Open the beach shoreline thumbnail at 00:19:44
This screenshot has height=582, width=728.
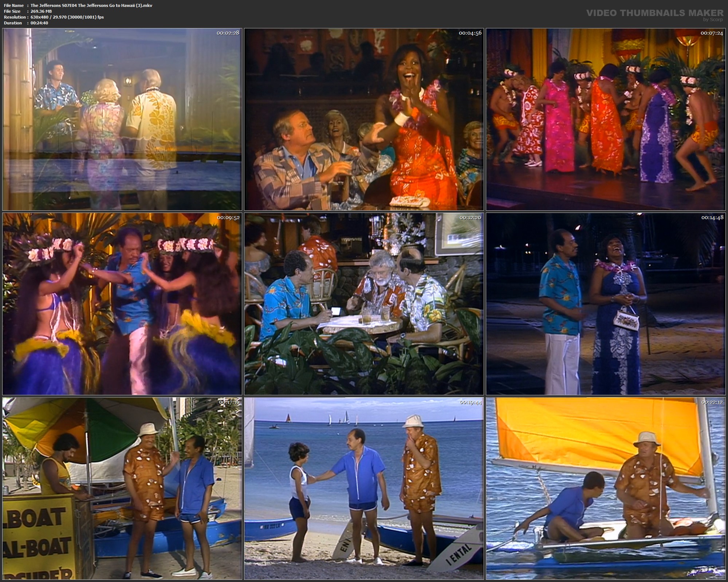click(x=364, y=488)
